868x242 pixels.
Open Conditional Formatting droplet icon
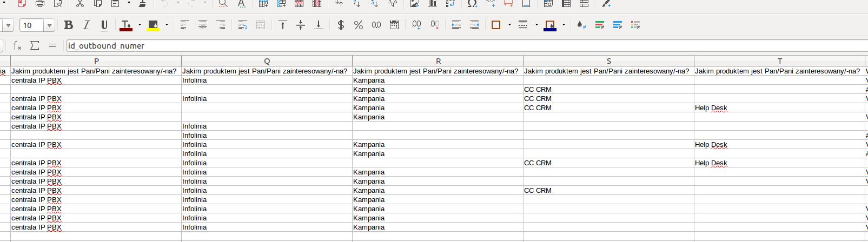tap(581, 25)
